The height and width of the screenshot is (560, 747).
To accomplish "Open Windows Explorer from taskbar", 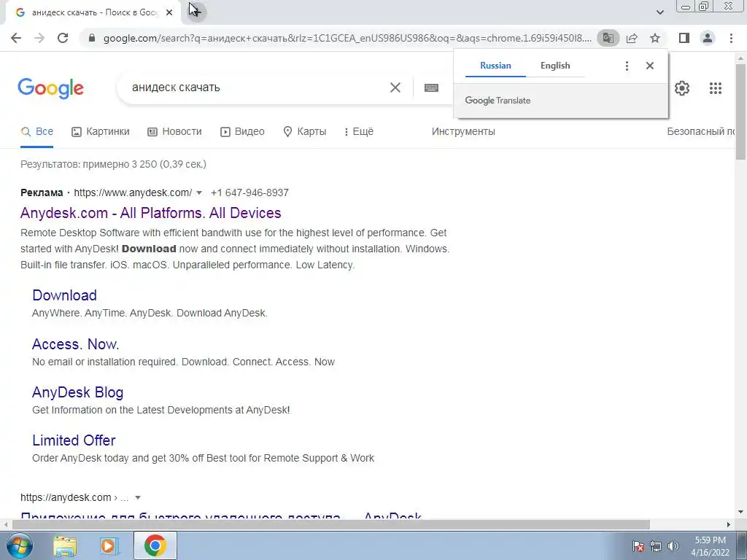I will coord(64,545).
